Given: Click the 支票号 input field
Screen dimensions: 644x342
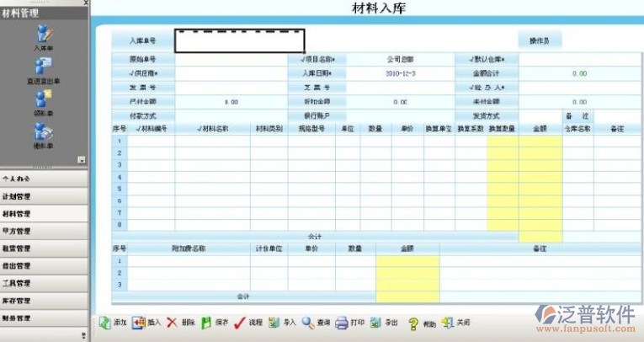Looking at the screenshot, I should (x=401, y=88).
